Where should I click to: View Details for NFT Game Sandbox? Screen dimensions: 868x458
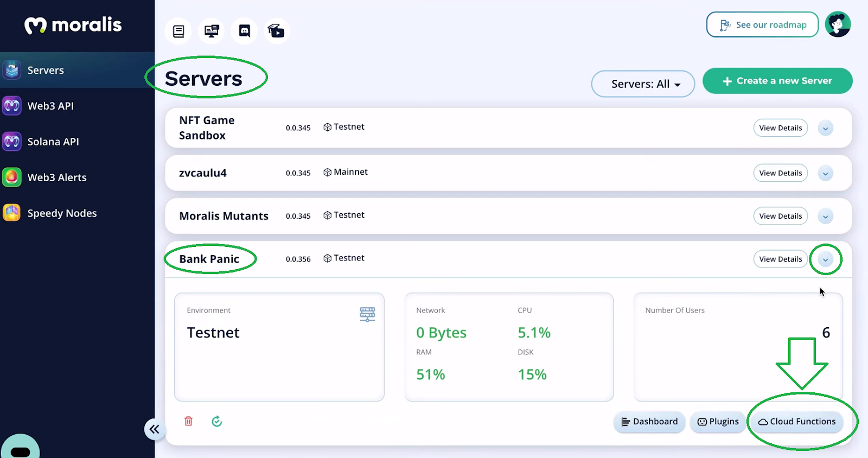[x=781, y=128]
